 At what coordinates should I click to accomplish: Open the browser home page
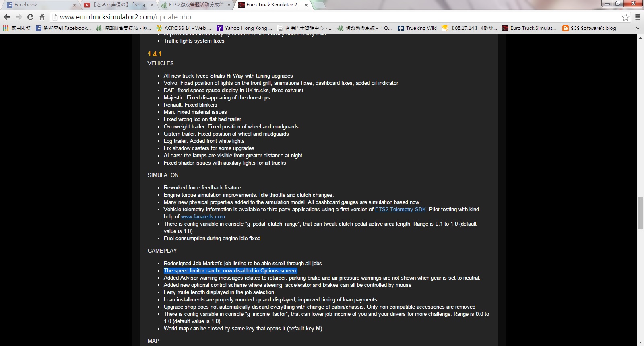coord(42,17)
